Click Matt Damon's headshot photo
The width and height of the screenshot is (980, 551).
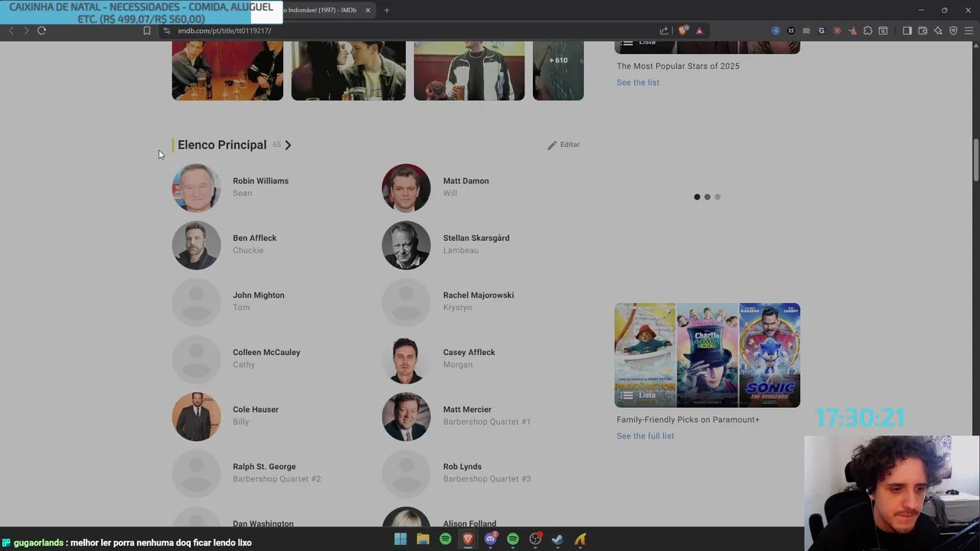[x=406, y=187]
